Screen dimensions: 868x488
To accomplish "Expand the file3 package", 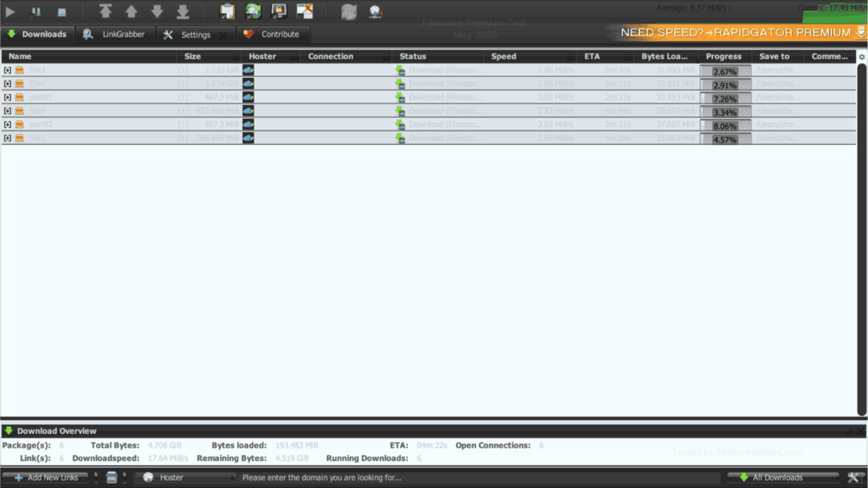I will point(7,70).
